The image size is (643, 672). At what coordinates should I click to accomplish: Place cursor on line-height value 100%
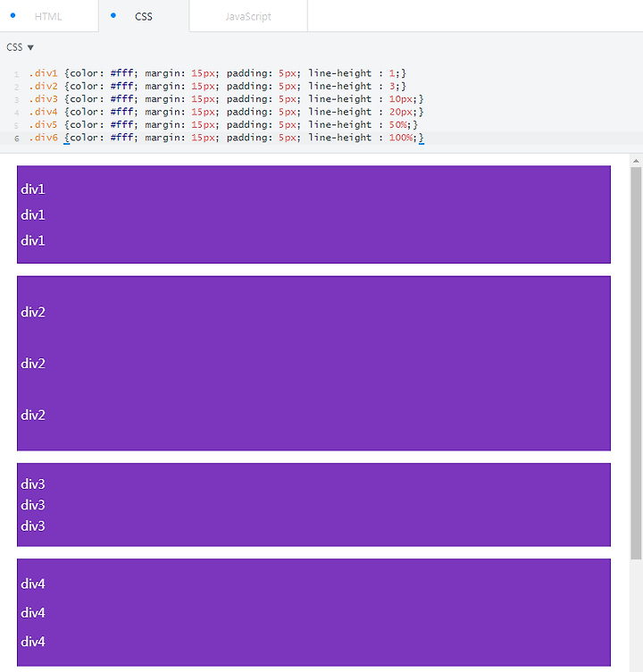tap(401, 138)
